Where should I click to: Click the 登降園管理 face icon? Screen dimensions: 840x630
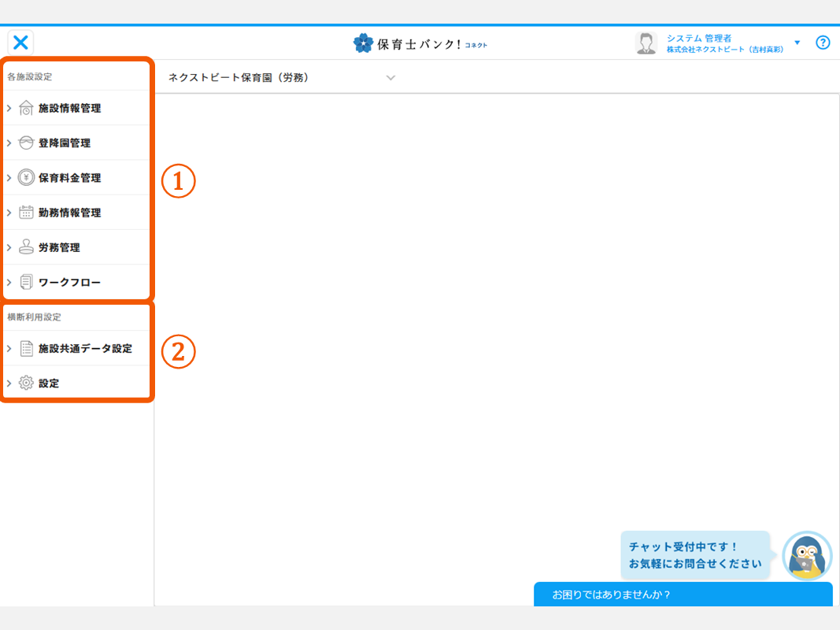pyautogui.click(x=26, y=143)
